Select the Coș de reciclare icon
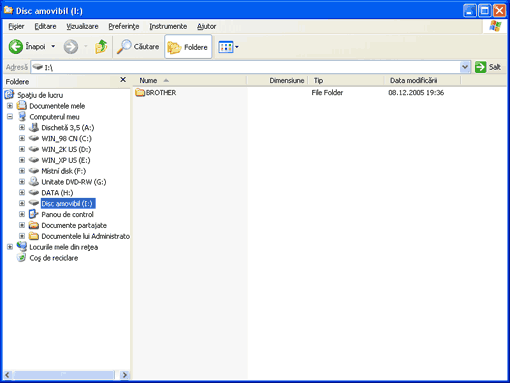Viewport: 510px width, 383px height. pyautogui.click(x=22, y=258)
